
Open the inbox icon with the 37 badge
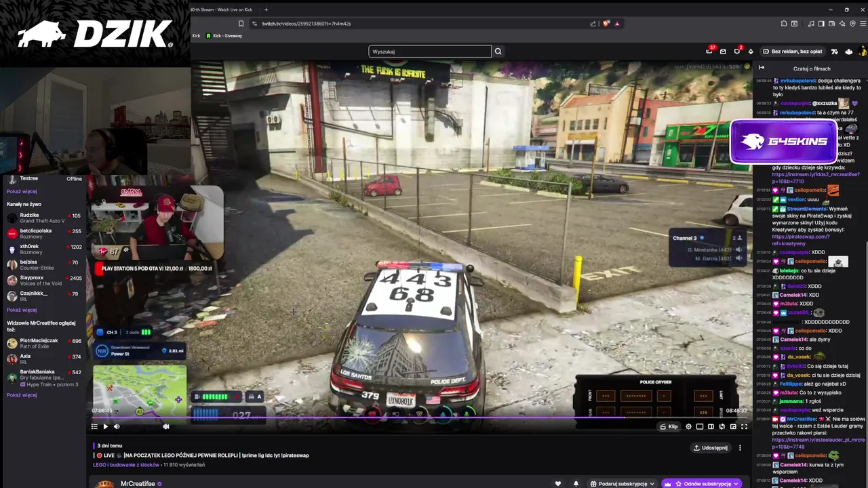click(x=709, y=52)
